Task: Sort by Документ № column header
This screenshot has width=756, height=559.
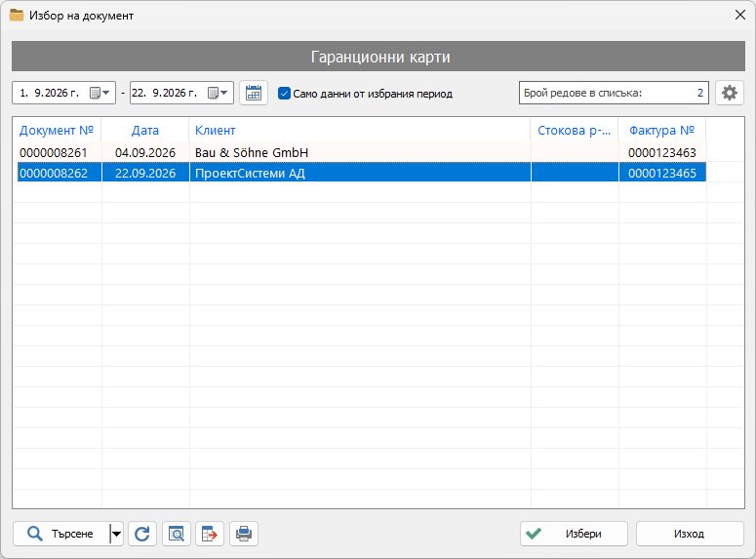Action: pyautogui.click(x=57, y=130)
